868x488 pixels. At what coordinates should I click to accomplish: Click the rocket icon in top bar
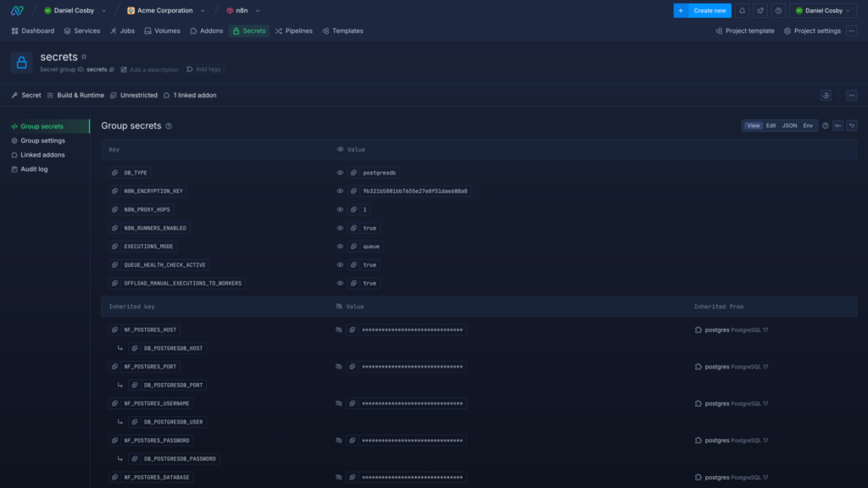pos(760,10)
